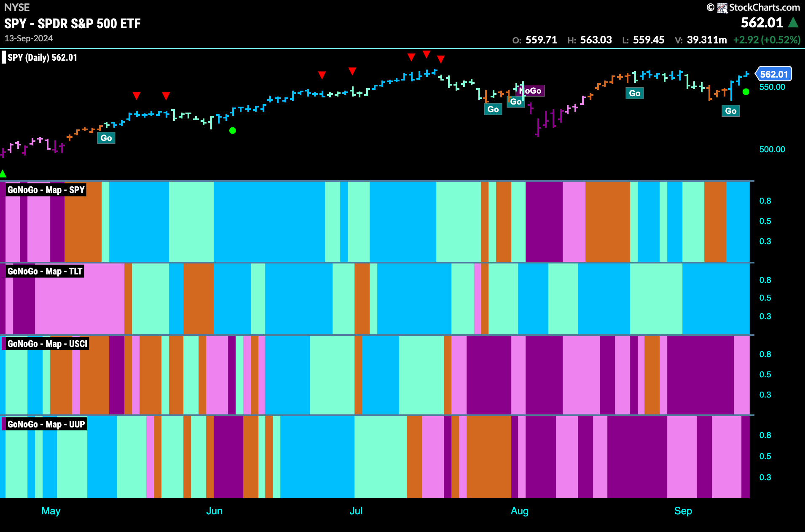Viewport: 805px width, 532px height.
Task: Click the Sep label on the time axis
Action: point(683,511)
